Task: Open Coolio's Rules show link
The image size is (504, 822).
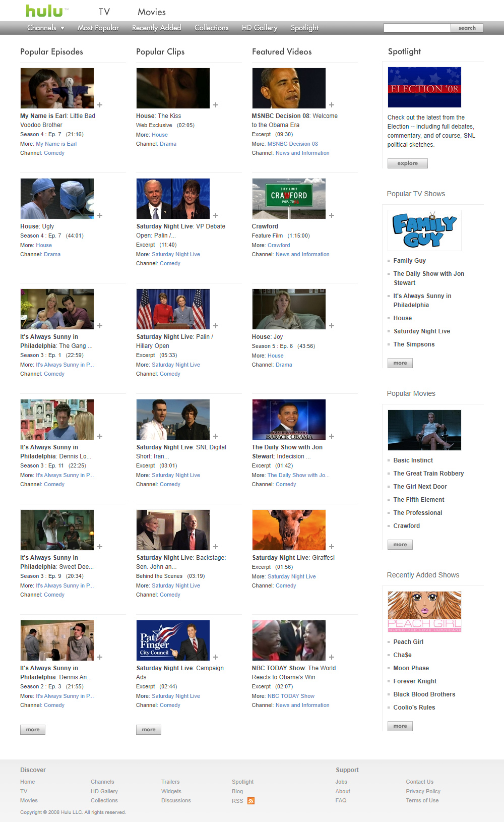Action: (x=414, y=708)
